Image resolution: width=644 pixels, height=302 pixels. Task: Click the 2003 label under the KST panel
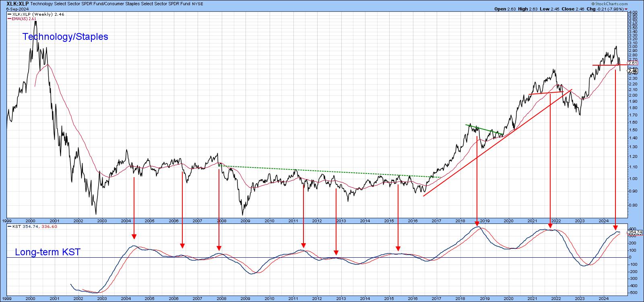coord(102,299)
